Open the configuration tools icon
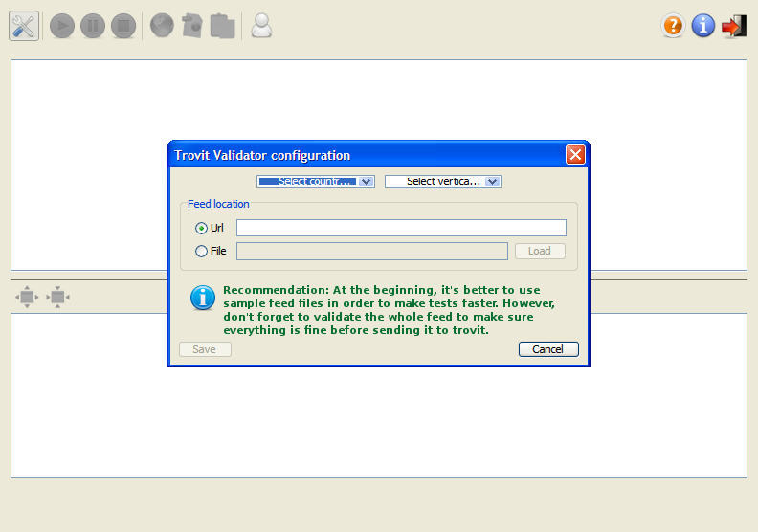758x532 pixels. (23, 26)
